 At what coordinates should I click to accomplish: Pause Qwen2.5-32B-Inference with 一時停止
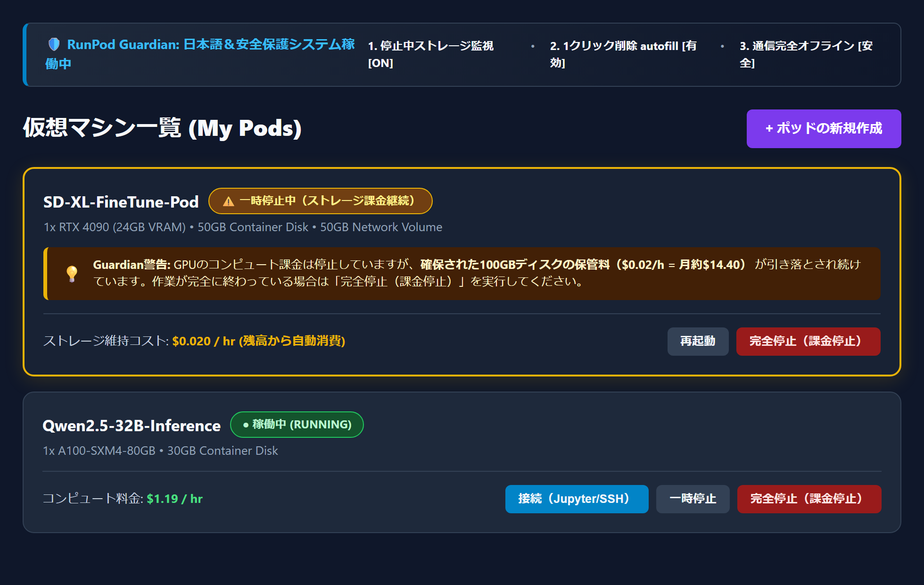(693, 499)
